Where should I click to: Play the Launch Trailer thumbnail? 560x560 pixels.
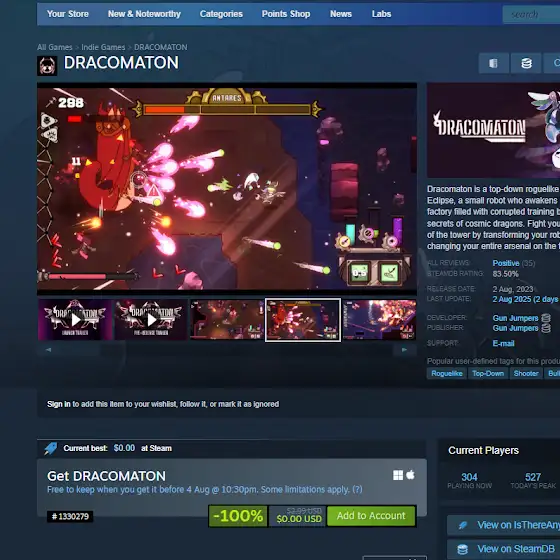(75, 320)
